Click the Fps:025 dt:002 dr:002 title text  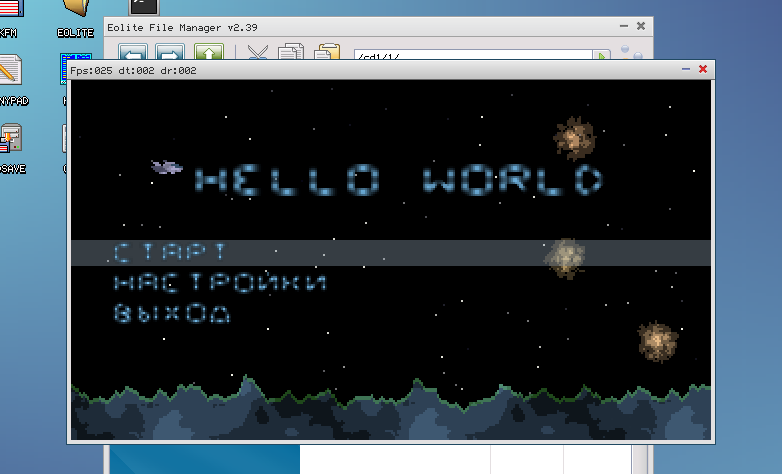pyautogui.click(x=133, y=70)
